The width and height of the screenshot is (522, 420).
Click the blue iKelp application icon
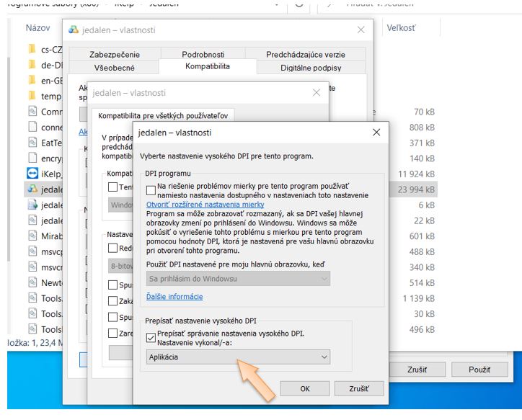click(32, 174)
